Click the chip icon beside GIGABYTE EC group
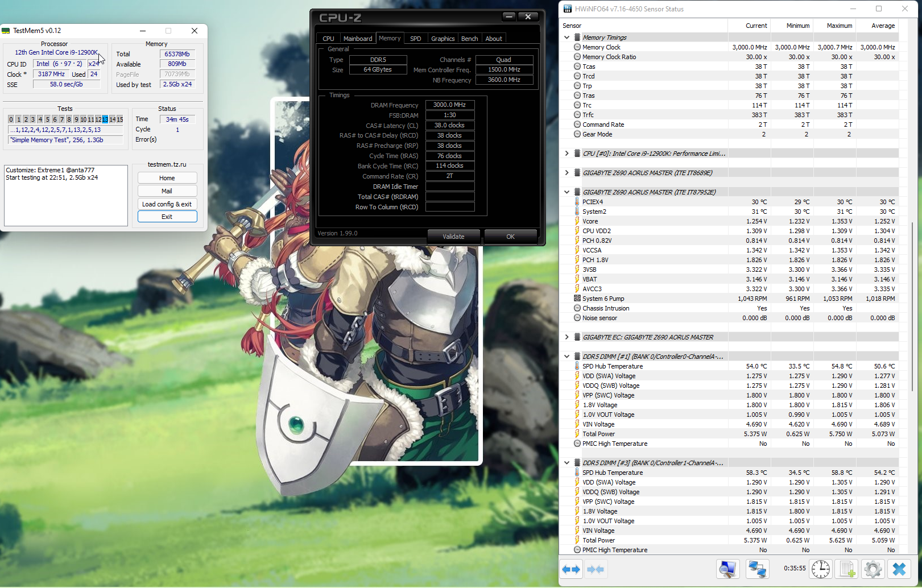 tap(577, 337)
